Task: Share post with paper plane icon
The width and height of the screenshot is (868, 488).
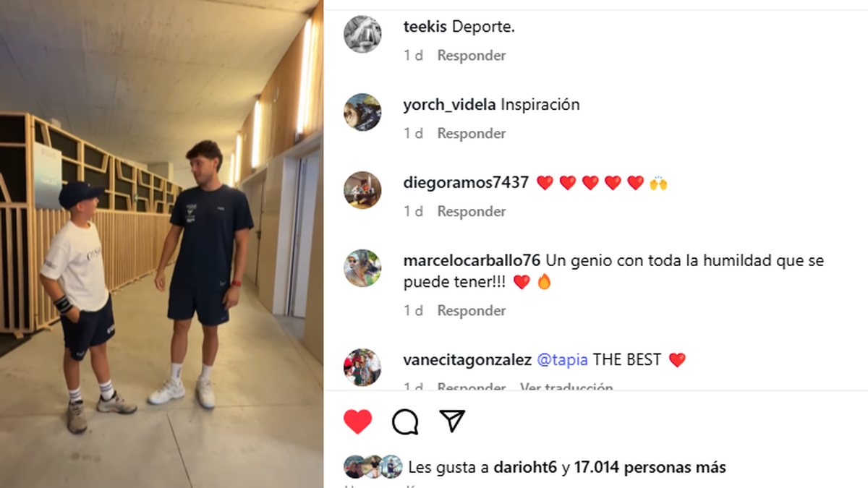Action: point(452,421)
